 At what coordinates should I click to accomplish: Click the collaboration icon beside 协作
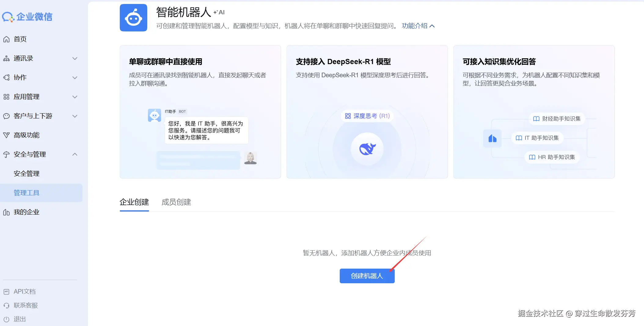tap(6, 78)
